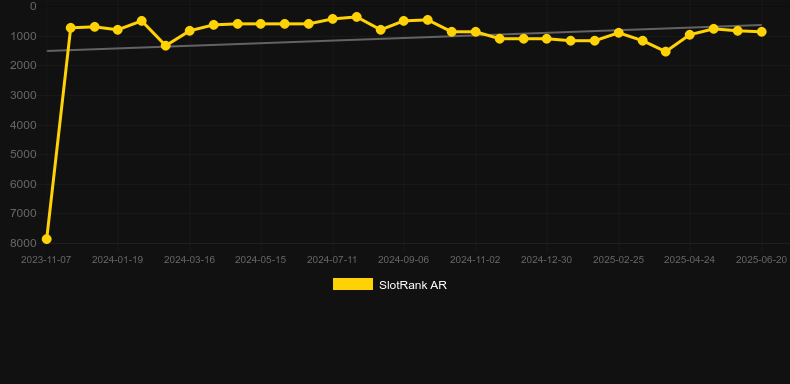Select the data point above 2024-11-02
Viewport: 790px width, 384px height.
point(475,32)
